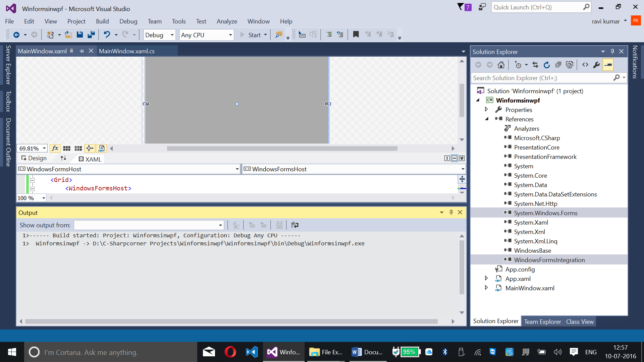Toggle snap to snaplines button
Image resolution: width=644 pixels, height=362 pixels.
tap(90, 148)
